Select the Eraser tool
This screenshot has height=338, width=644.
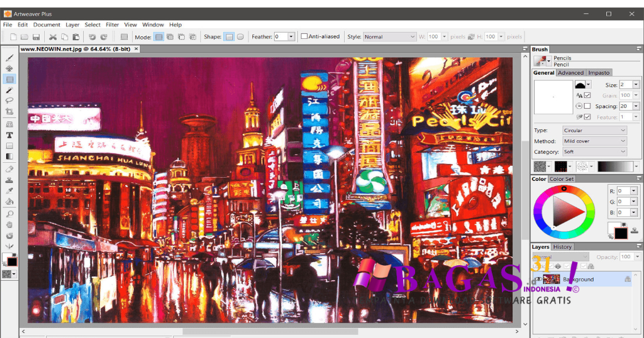[9, 169]
